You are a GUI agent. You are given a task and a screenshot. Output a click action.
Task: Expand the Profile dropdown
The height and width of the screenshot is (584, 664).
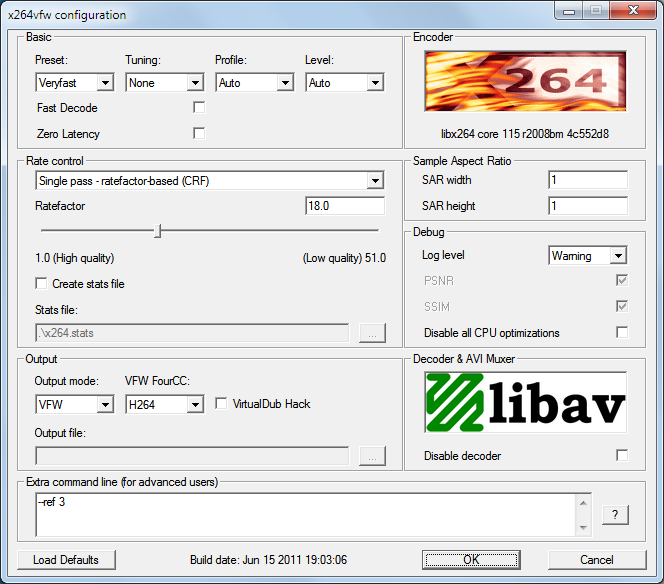pyautogui.click(x=255, y=83)
